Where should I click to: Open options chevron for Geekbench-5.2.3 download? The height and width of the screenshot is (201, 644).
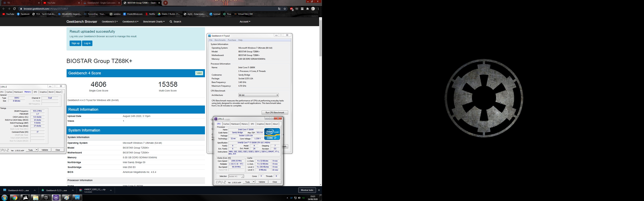pyautogui.click(x=73, y=190)
